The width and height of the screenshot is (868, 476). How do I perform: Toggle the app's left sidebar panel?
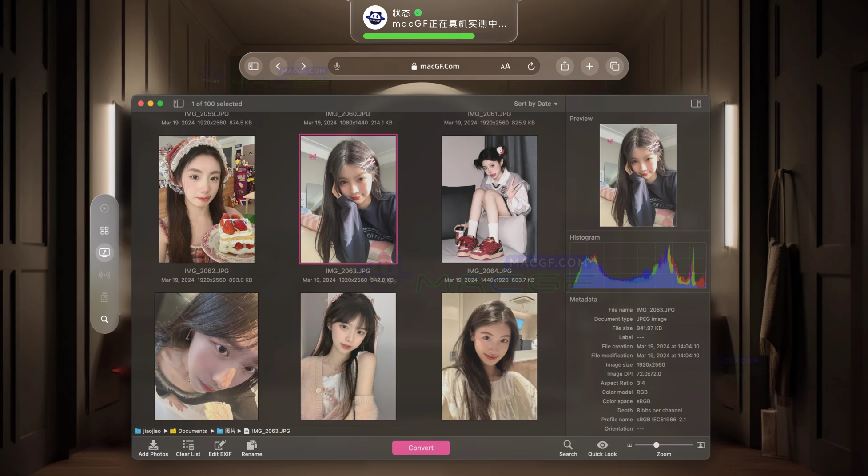[x=178, y=103]
